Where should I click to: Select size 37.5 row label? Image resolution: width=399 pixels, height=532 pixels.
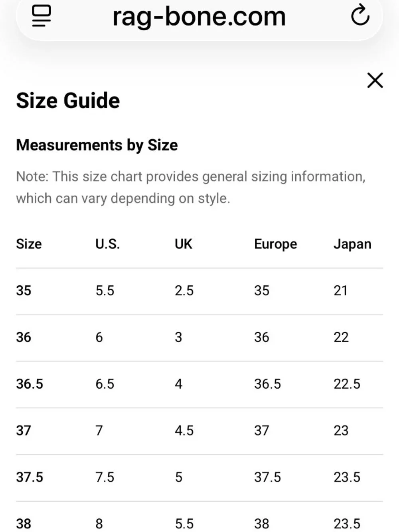click(30, 477)
